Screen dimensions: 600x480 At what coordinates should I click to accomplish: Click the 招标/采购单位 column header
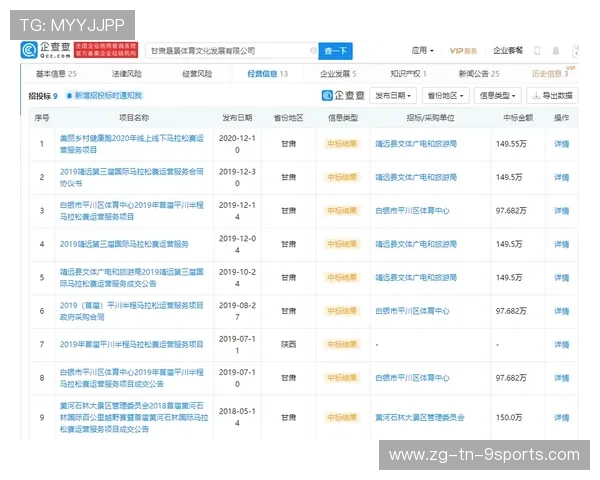pos(430,118)
